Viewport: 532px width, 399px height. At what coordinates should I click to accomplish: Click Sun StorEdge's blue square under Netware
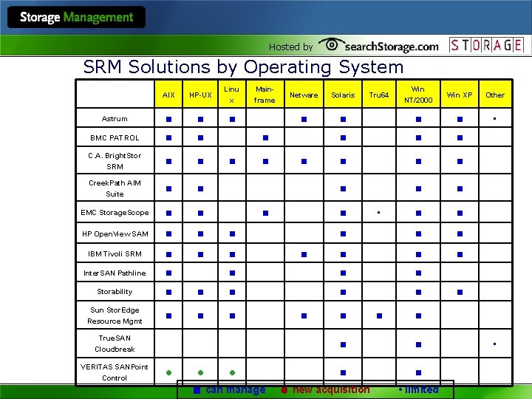(304, 316)
